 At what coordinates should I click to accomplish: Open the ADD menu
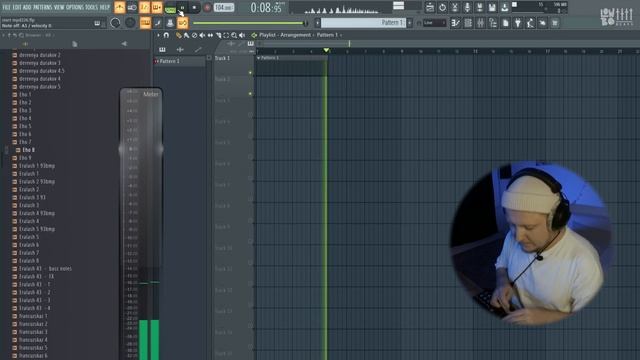pos(27,7)
